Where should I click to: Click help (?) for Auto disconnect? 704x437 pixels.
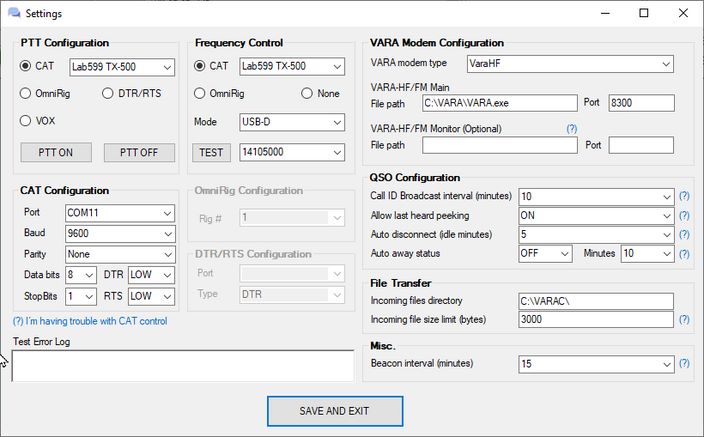pos(684,234)
